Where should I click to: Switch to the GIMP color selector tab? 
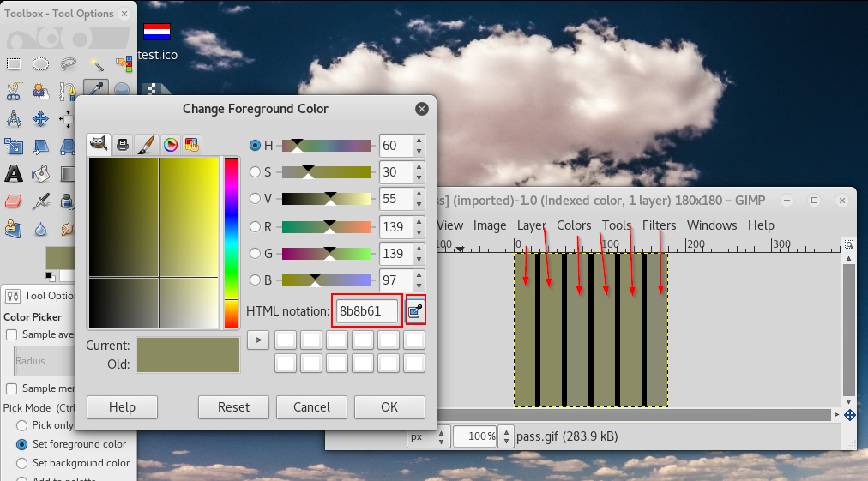pyautogui.click(x=99, y=144)
